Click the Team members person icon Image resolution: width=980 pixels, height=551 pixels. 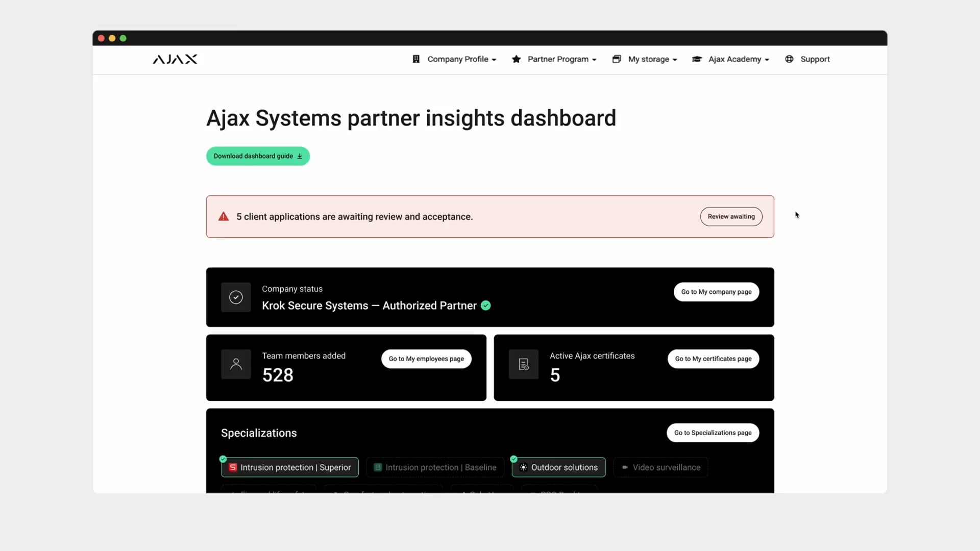(x=236, y=364)
